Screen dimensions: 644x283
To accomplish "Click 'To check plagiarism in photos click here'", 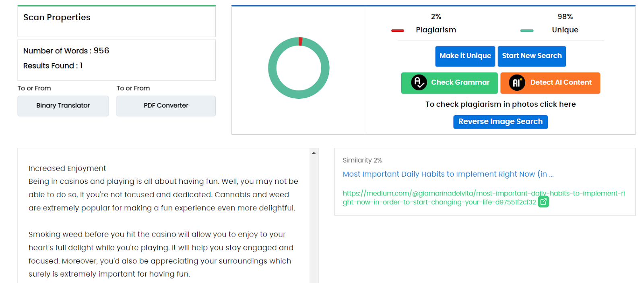I will click(500, 104).
